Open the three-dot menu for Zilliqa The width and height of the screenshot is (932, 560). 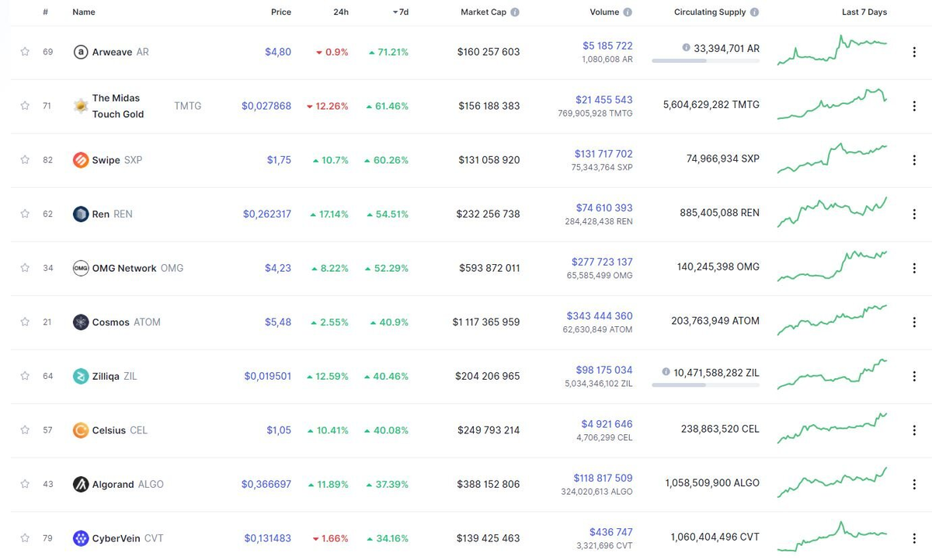click(x=914, y=376)
